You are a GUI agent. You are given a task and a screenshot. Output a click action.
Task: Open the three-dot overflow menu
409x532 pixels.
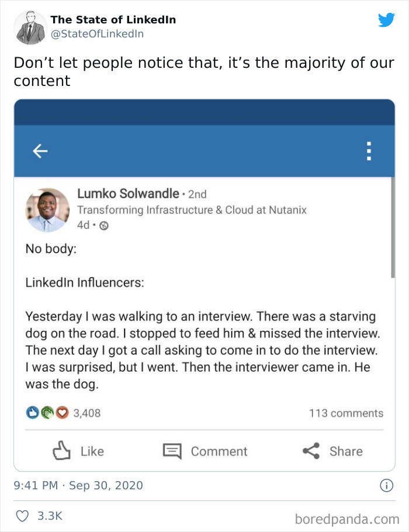369,151
